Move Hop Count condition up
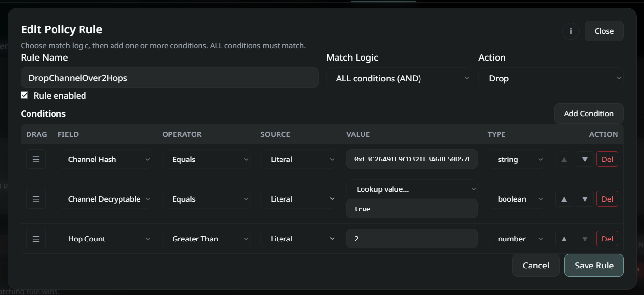The width and height of the screenshot is (644, 295). (x=564, y=239)
